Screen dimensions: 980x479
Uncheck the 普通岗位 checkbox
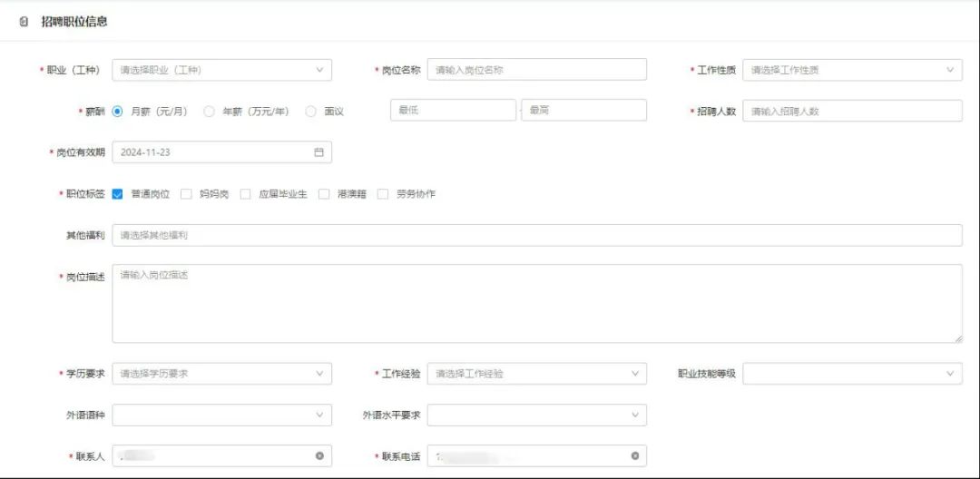click(118, 194)
